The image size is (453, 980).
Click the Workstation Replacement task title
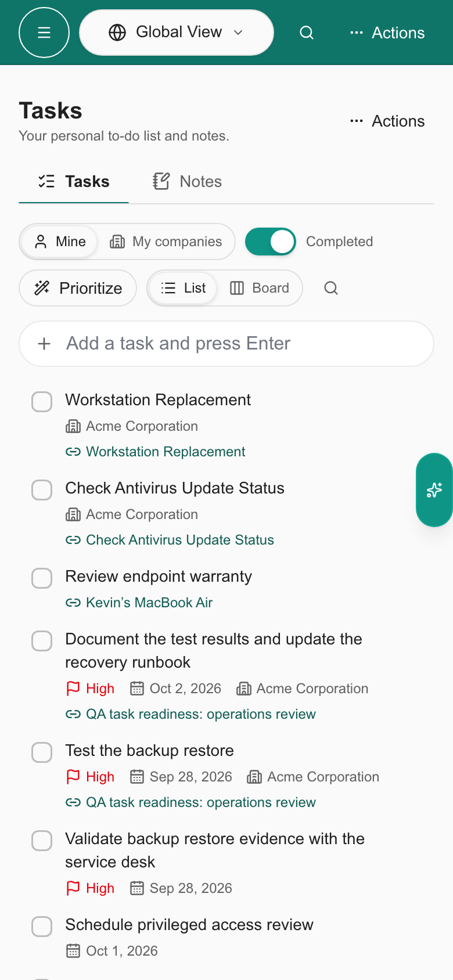(158, 400)
